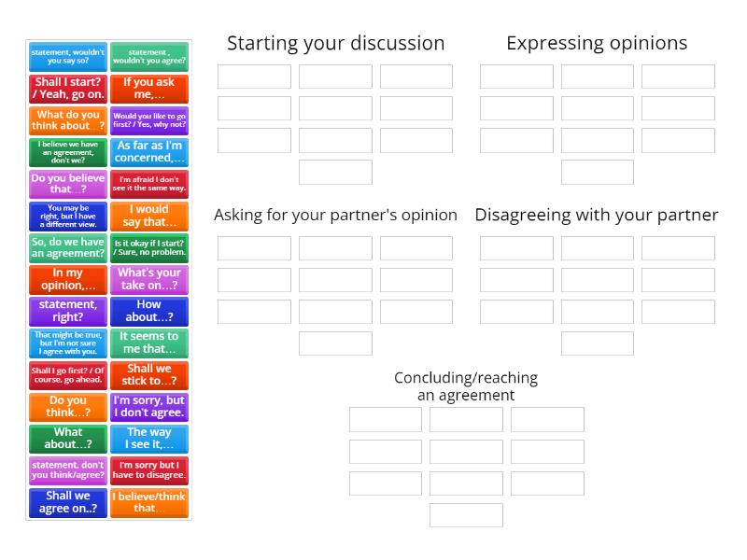The width and height of the screenshot is (747, 560).
Task: Pick the "In my opinion,…" tile
Action: click(x=68, y=280)
